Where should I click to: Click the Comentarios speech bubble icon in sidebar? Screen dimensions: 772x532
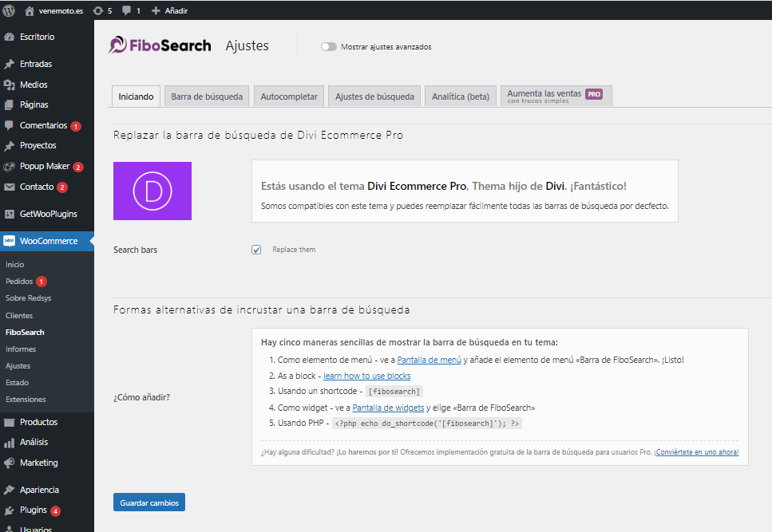point(9,125)
